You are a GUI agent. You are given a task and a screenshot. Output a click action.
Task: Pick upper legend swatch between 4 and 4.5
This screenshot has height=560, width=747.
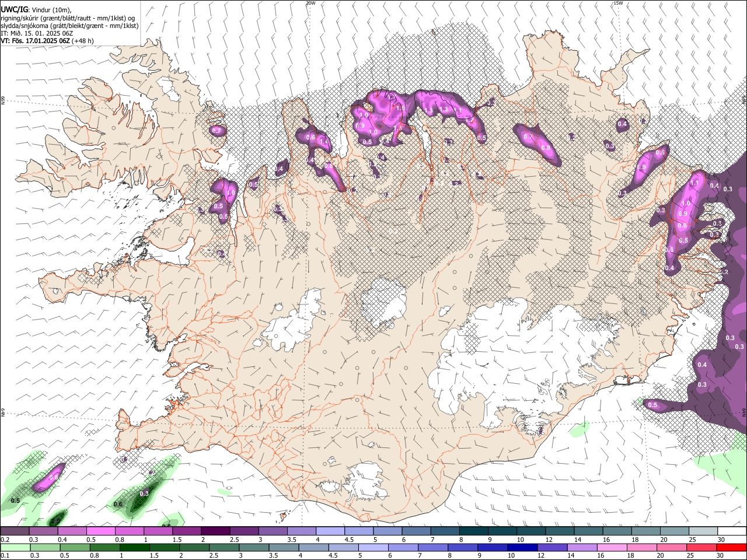[329, 531]
